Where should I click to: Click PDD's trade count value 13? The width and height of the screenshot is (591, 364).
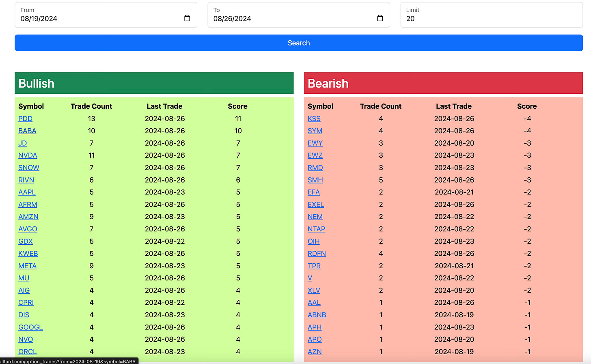[91, 118]
